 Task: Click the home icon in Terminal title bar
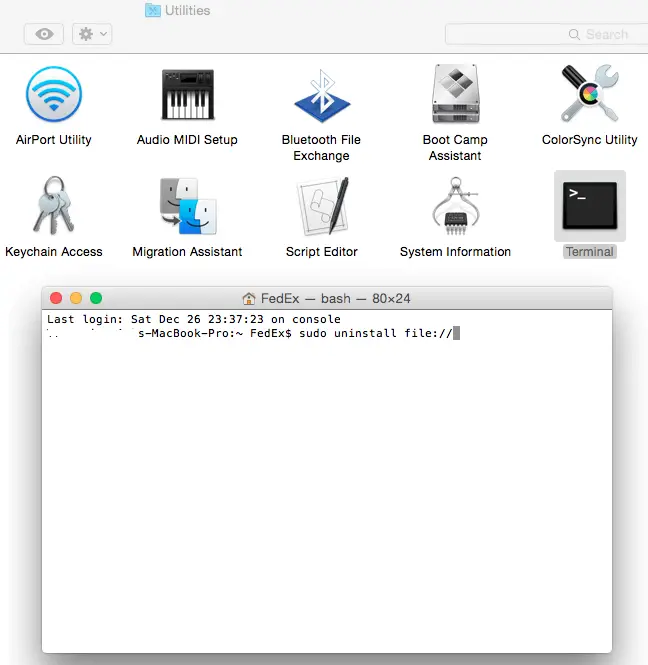(249, 299)
